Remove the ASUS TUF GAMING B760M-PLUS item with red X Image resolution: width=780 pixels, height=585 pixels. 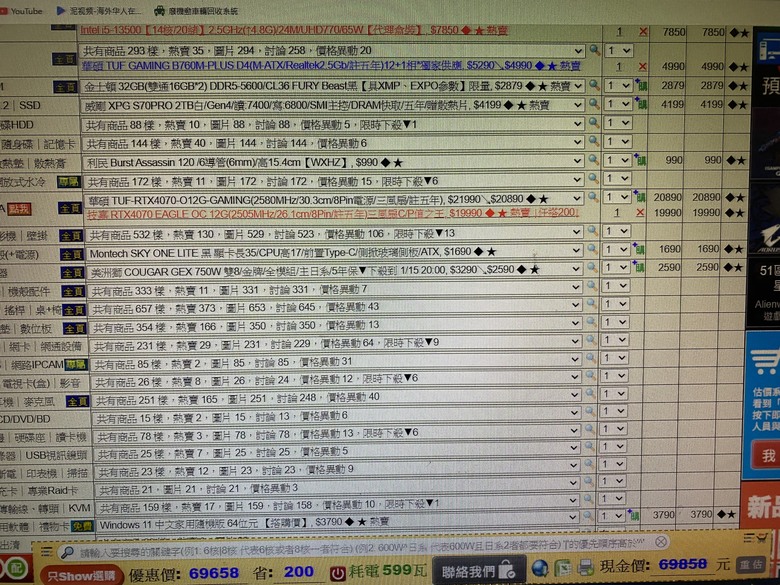click(x=642, y=67)
